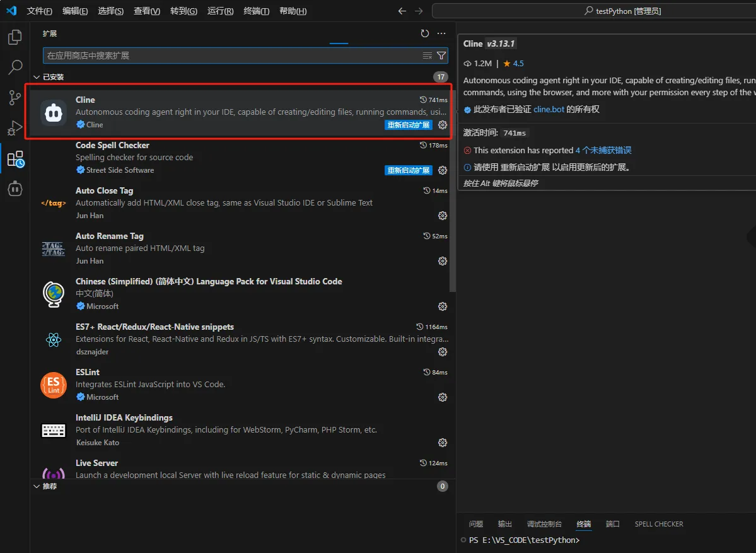Click the IntelliJ IDEA Keybindings keyboard logo
Image resolution: width=756 pixels, height=553 pixels.
tap(54, 431)
